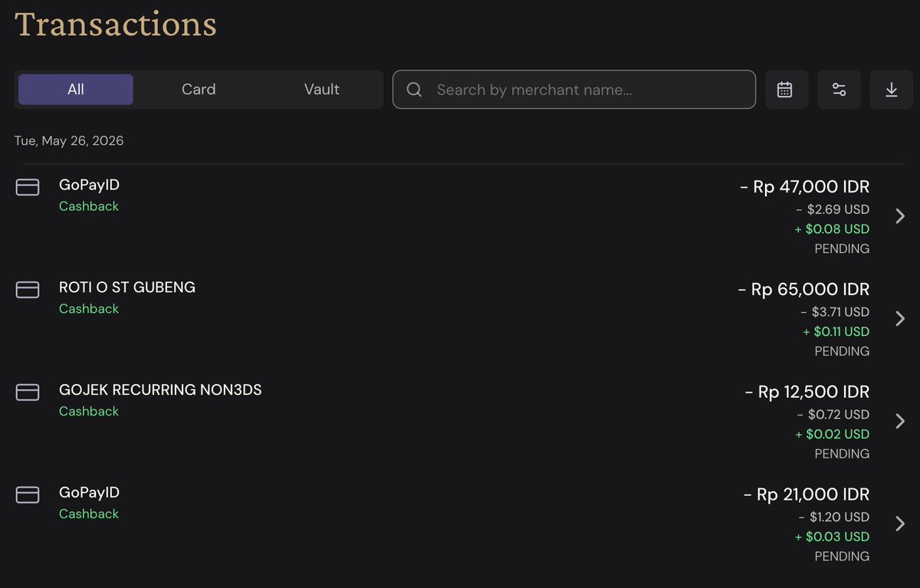Click the - Rp 21,000 IDR amount
The width and height of the screenshot is (920, 588).
[x=807, y=495]
